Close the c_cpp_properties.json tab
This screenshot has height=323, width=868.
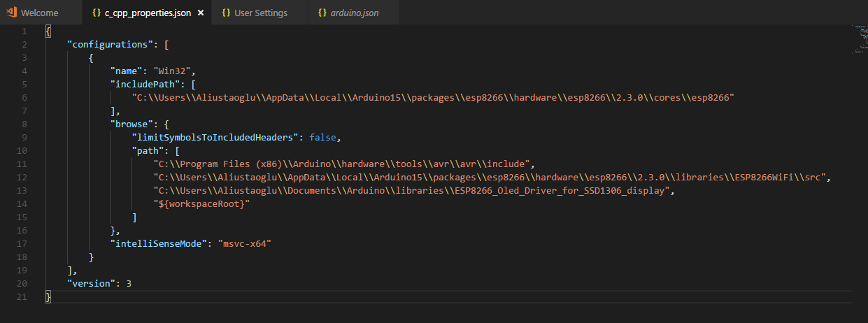pyautogui.click(x=201, y=13)
